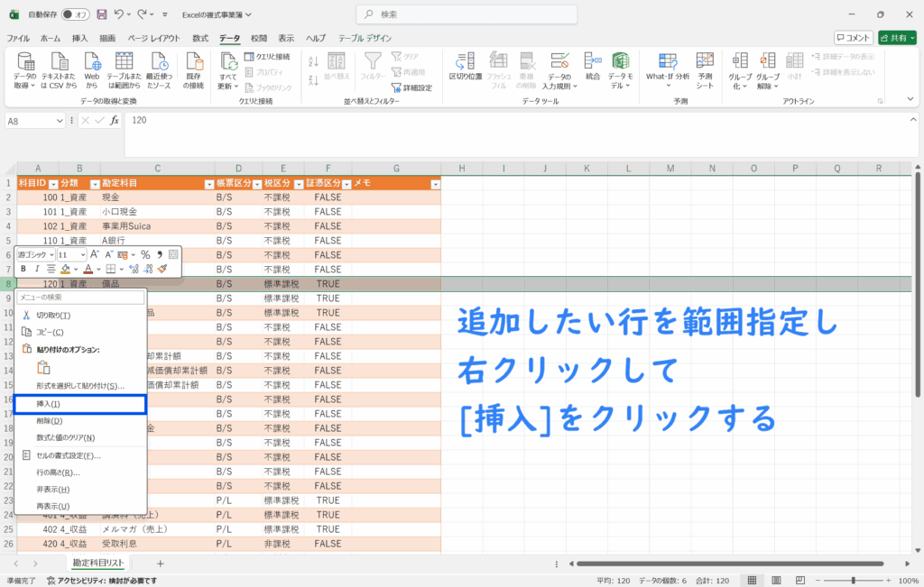Screen dimensions: 924x587
Task: Click the テキストまたはCSVから import icon
Action: click(59, 69)
